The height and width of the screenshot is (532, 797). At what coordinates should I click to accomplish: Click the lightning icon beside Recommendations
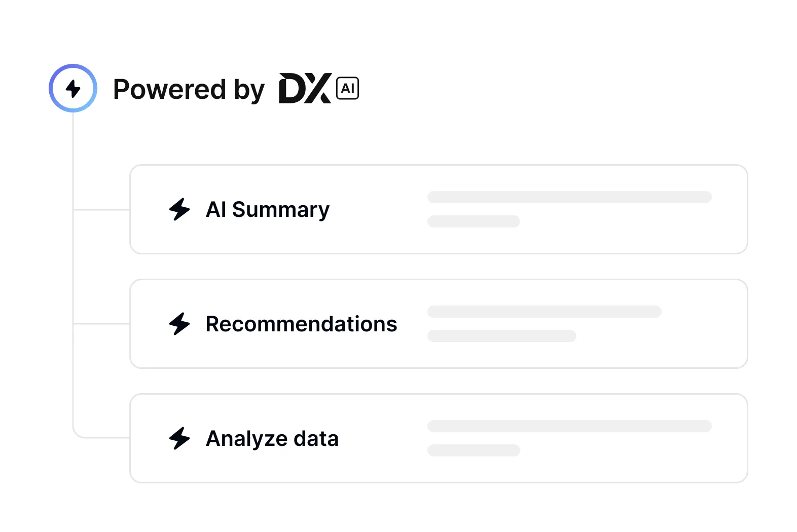pos(179,324)
